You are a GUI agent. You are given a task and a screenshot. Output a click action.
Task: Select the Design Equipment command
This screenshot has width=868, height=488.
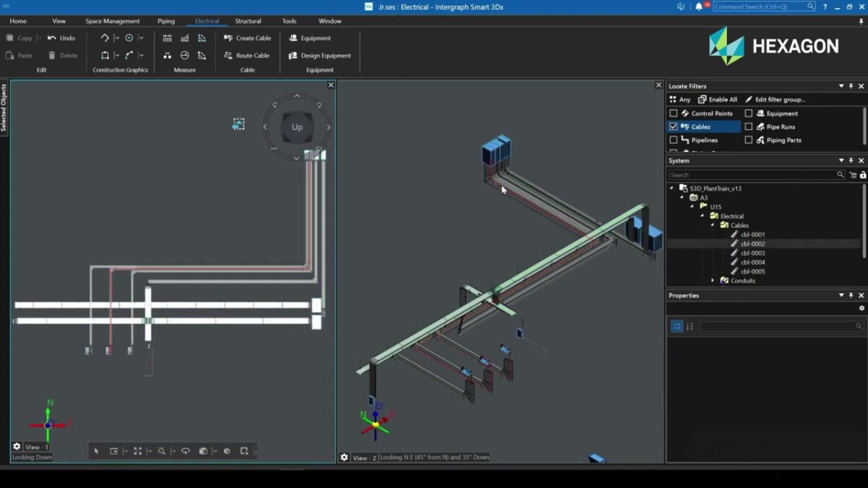click(x=320, y=56)
